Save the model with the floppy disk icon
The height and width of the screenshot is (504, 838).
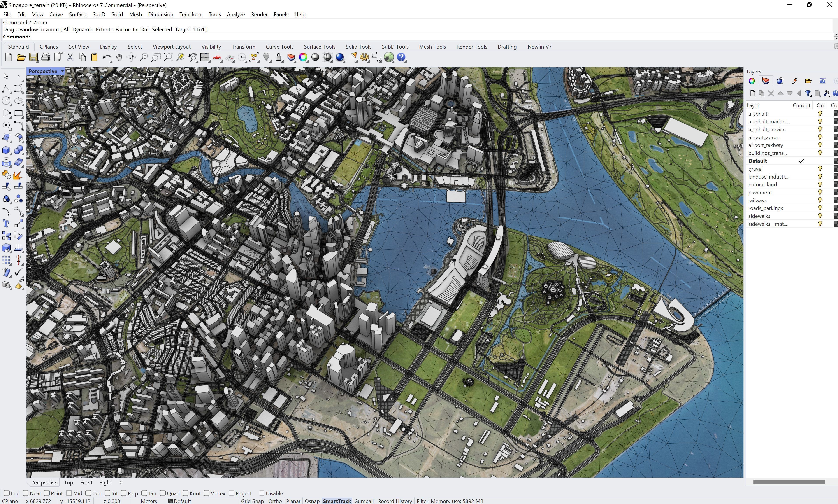tap(33, 57)
